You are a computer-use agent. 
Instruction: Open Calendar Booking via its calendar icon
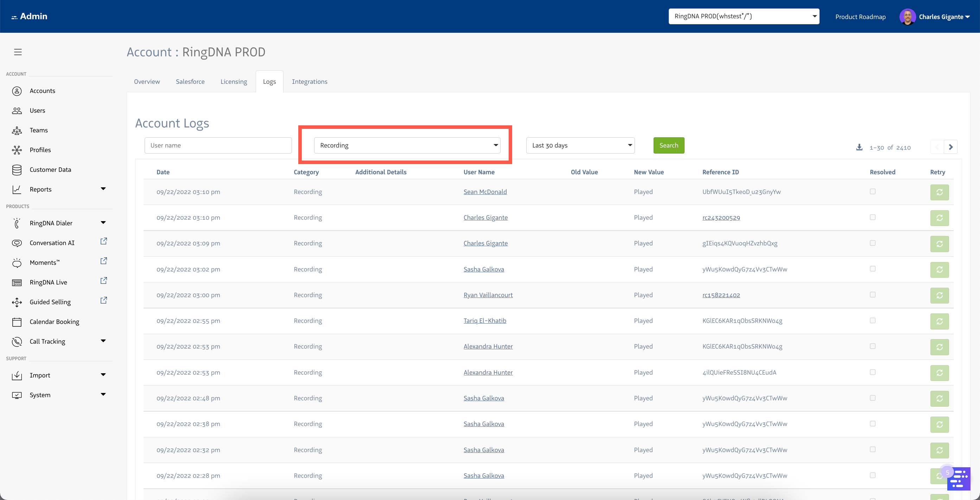[x=17, y=322]
